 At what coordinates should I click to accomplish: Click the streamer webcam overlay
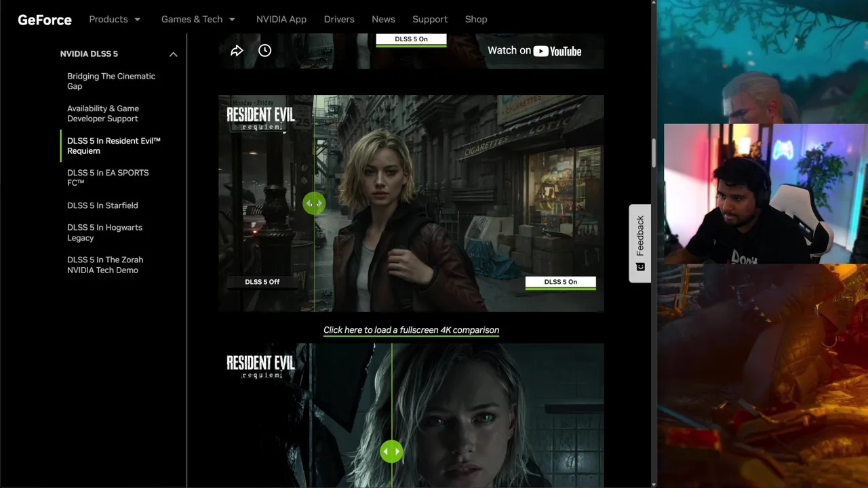(x=766, y=193)
